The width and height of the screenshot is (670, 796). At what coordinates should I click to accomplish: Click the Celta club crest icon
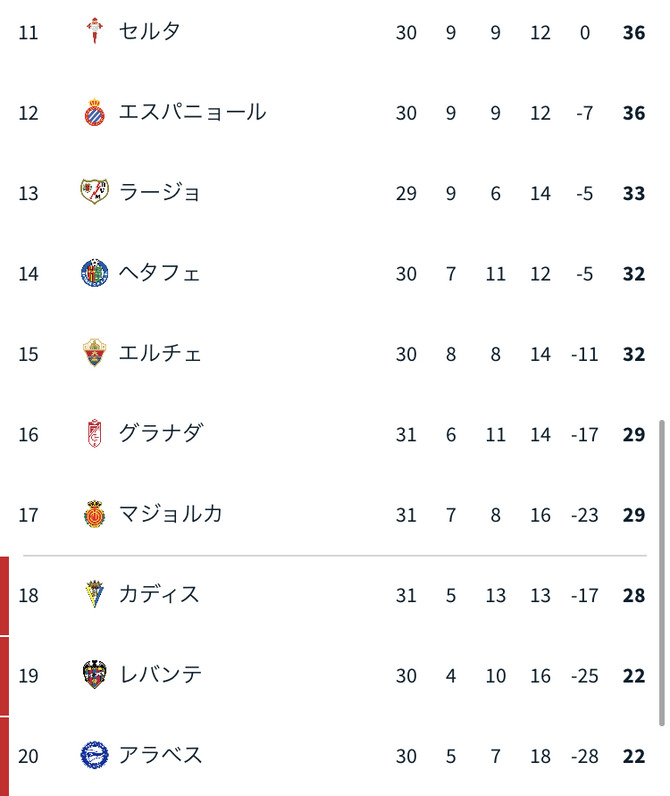(94, 32)
